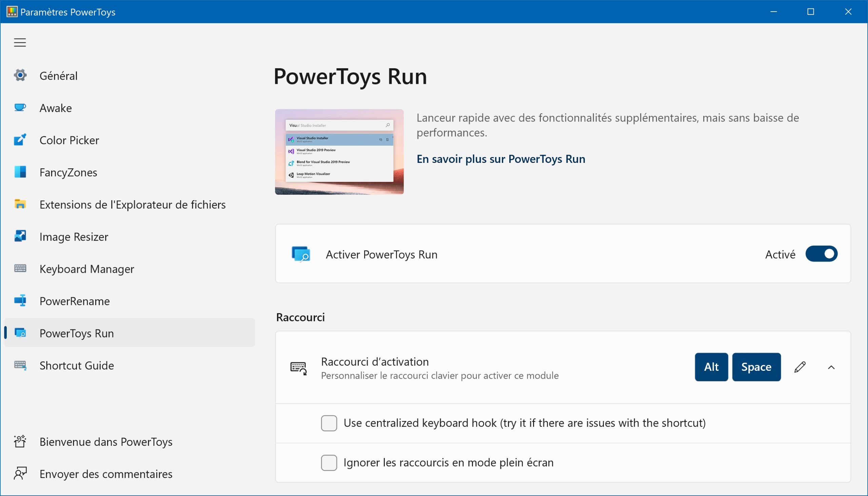Open Bienvenue dans PowerToys
Screen dimensions: 868x496
pyautogui.click(x=129, y=441)
